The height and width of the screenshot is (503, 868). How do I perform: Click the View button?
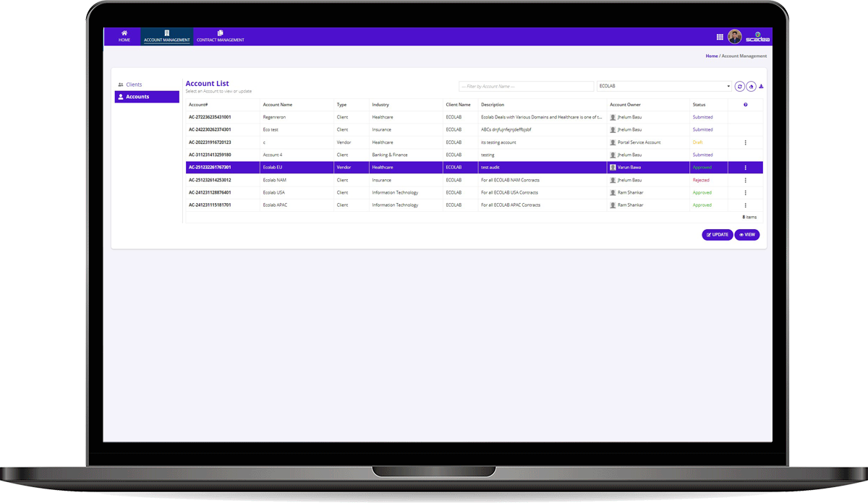click(747, 235)
